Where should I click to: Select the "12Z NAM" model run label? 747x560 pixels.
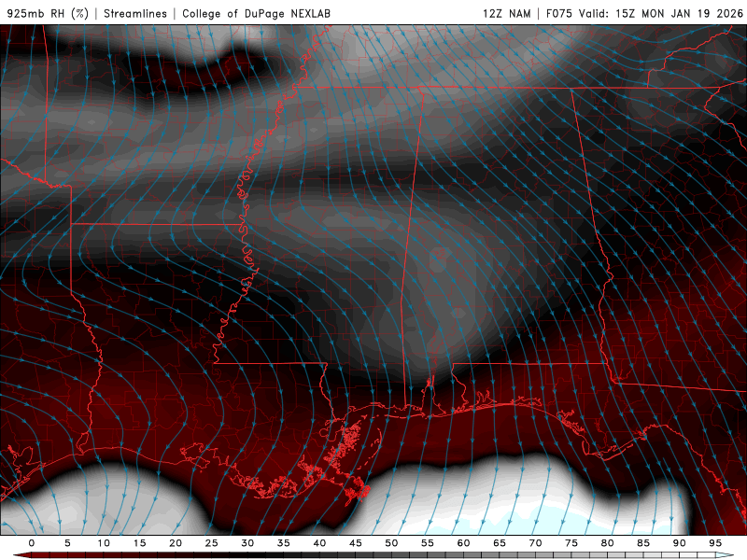[x=506, y=13]
